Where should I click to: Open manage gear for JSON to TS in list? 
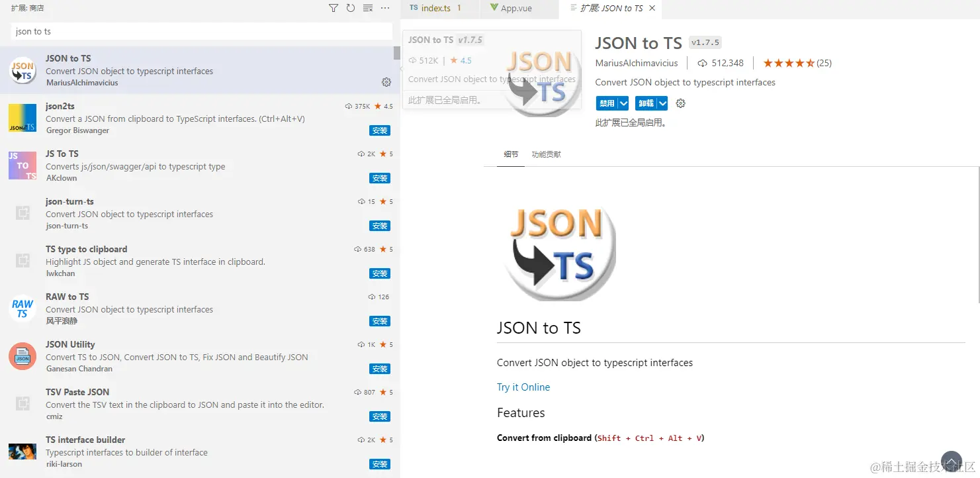coord(386,82)
